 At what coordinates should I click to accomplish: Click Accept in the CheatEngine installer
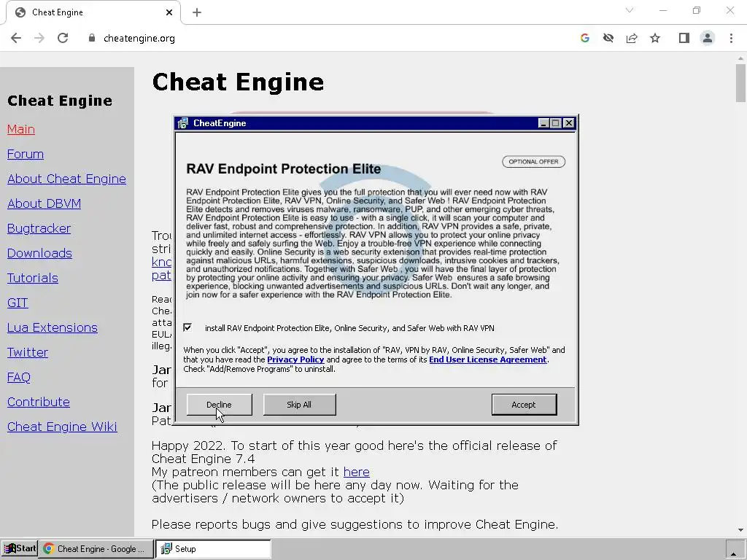pos(524,405)
